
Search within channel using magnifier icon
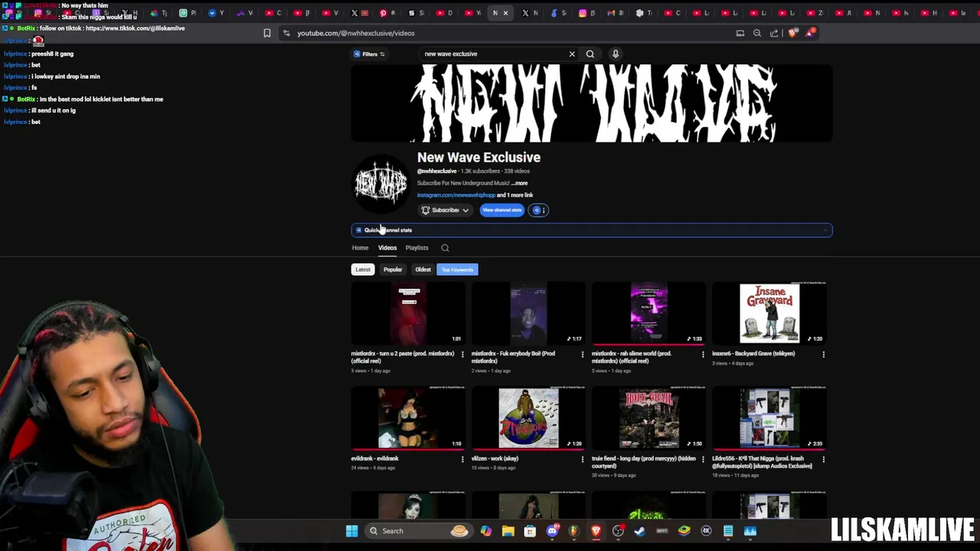coord(445,248)
